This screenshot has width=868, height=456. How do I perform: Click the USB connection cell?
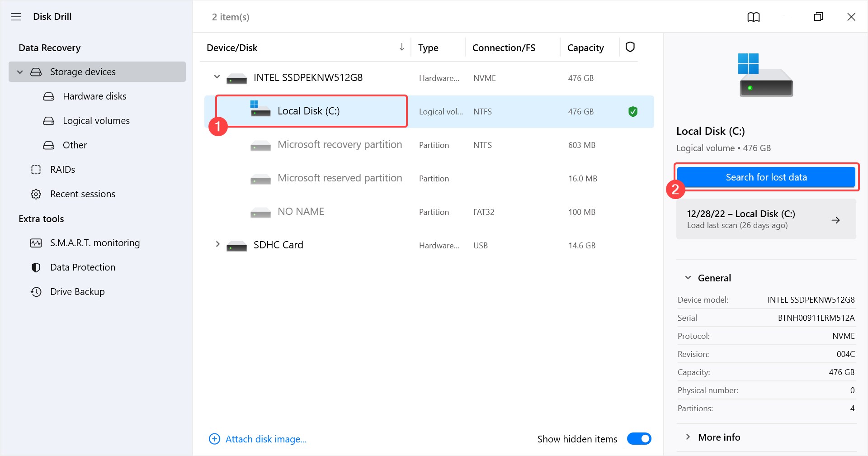481,246
